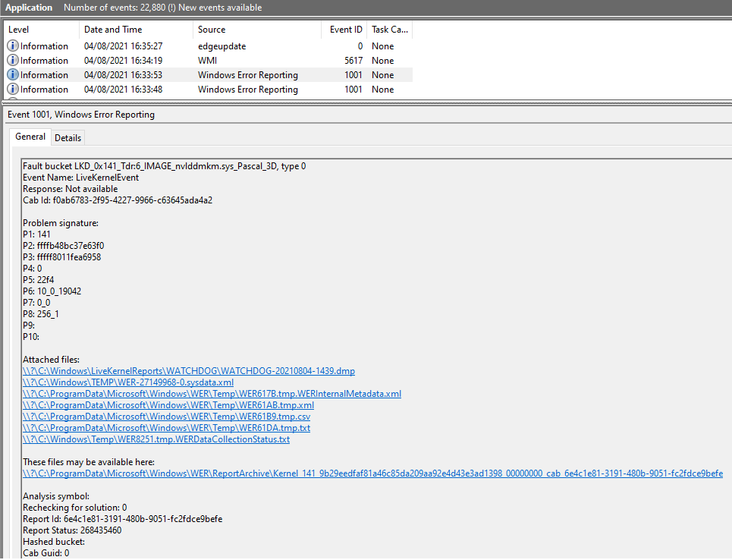
Task: Click the P3: fffff8011fea6958 line
Action: click(61, 257)
